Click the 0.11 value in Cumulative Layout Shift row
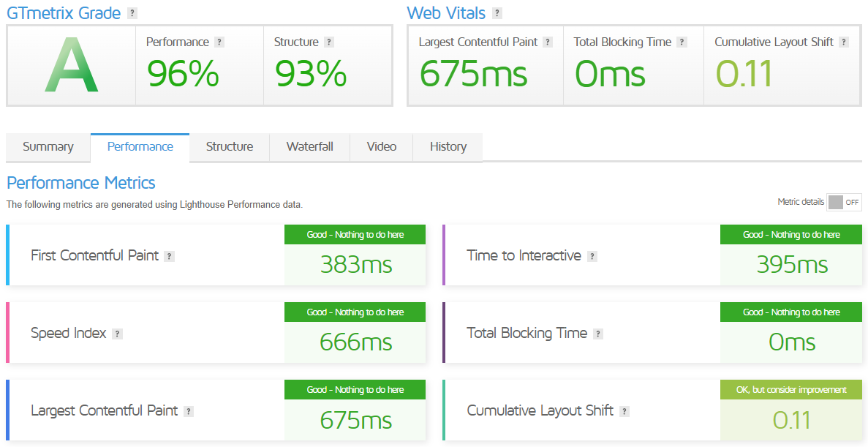The height and width of the screenshot is (447, 868). 792,420
